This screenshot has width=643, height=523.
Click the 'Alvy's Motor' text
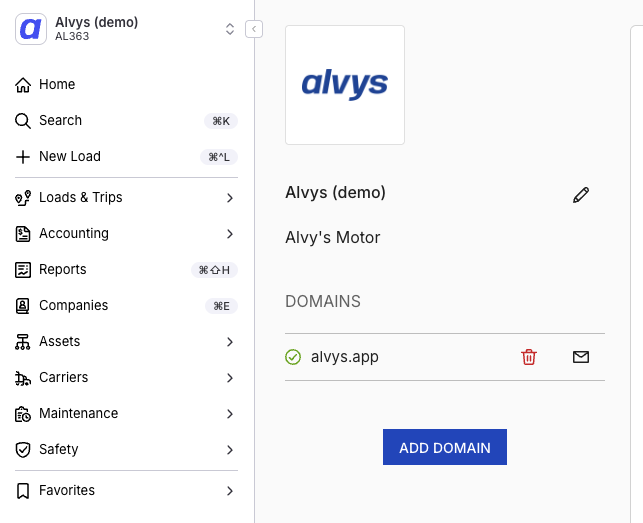click(x=333, y=238)
